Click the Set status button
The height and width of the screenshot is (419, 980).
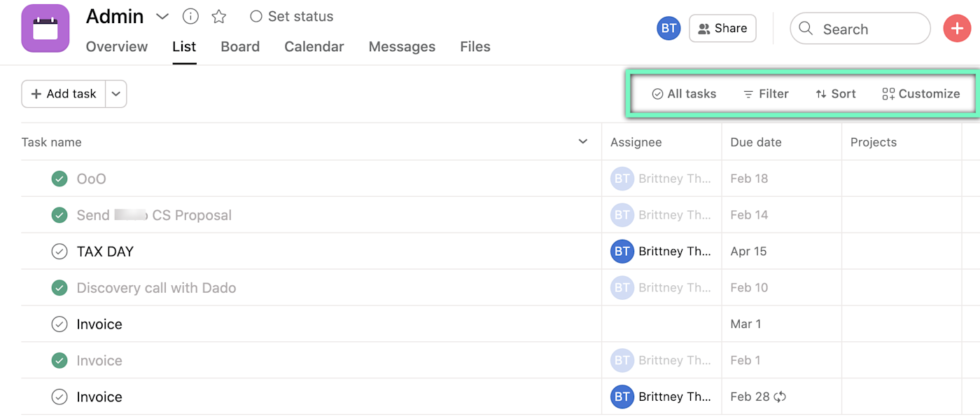292,16
